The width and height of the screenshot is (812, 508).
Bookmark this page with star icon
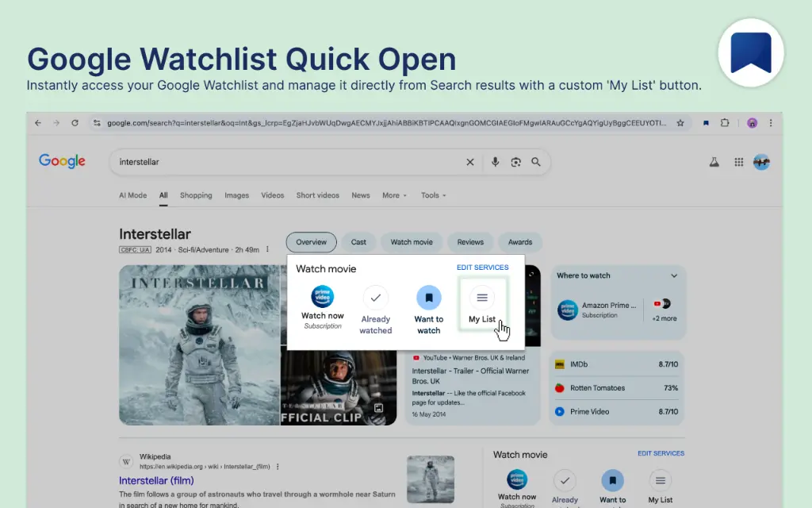pos(680,123)
